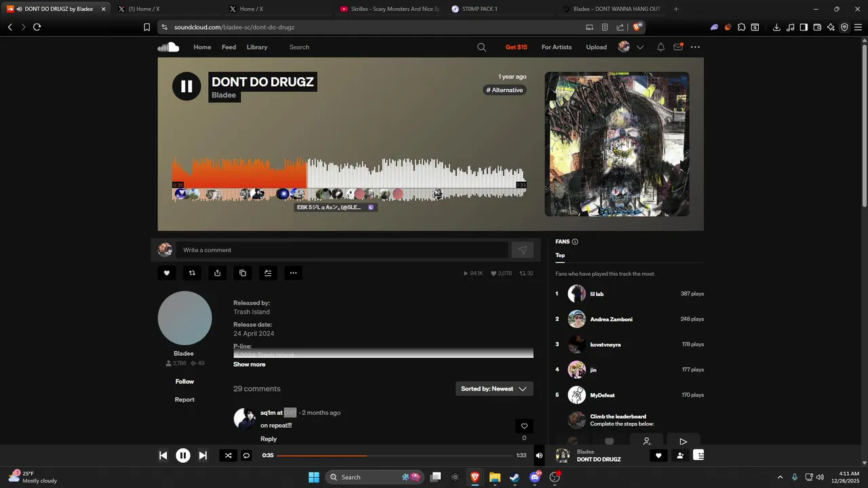Open the For Artists page
This screenshot has height=488, width=868.
[557, 47]
